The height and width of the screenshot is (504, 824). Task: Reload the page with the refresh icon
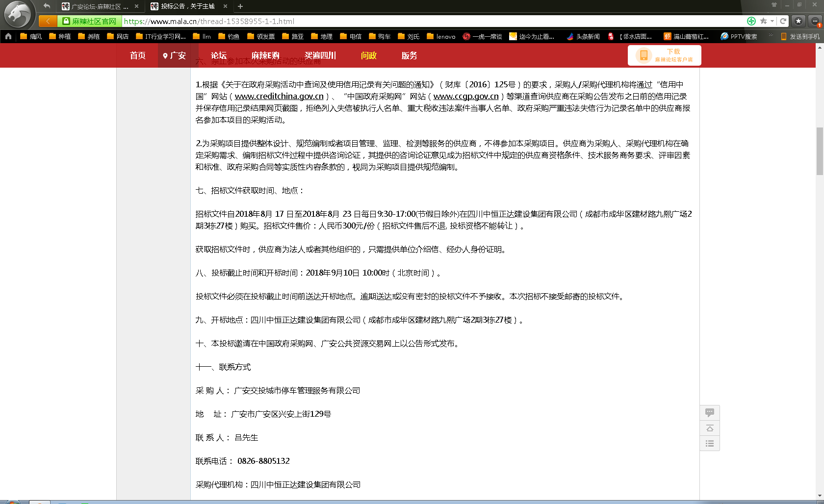[783, 21]
